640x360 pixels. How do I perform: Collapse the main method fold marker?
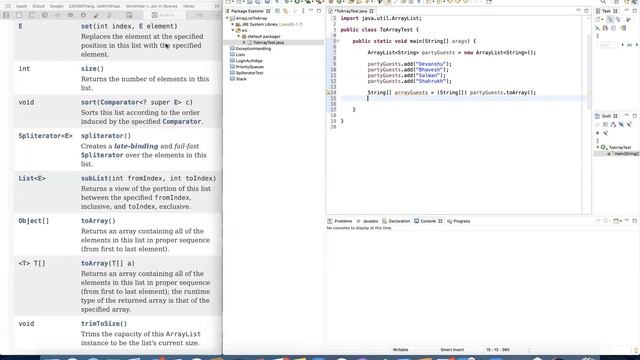coord(338,41)
